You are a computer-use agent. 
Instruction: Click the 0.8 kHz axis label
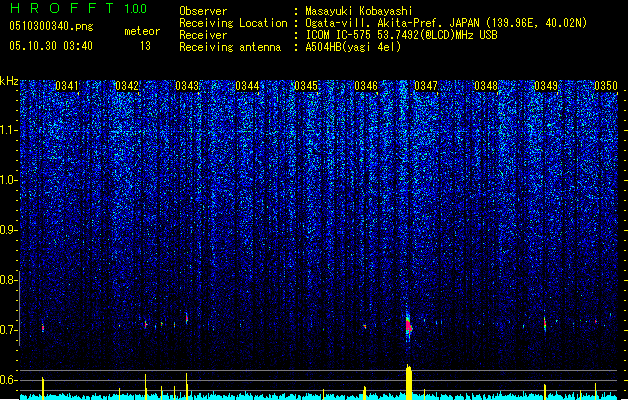click(9, 280)
